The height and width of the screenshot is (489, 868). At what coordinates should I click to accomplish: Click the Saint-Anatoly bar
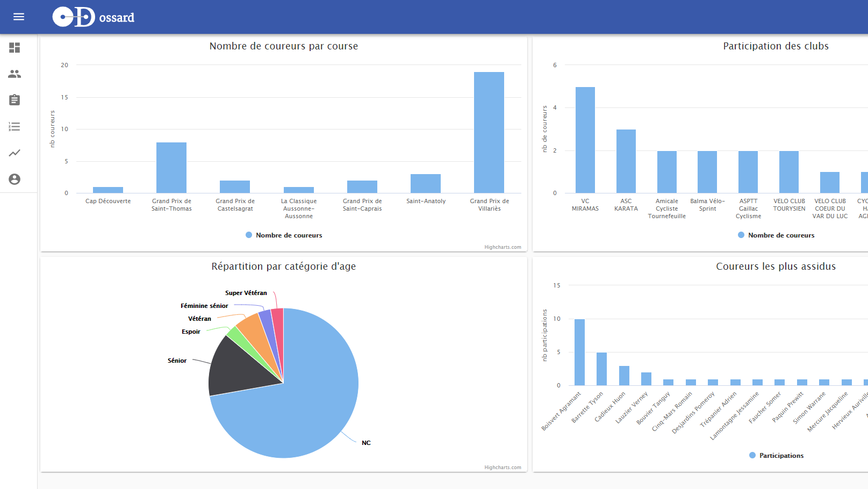426,183
